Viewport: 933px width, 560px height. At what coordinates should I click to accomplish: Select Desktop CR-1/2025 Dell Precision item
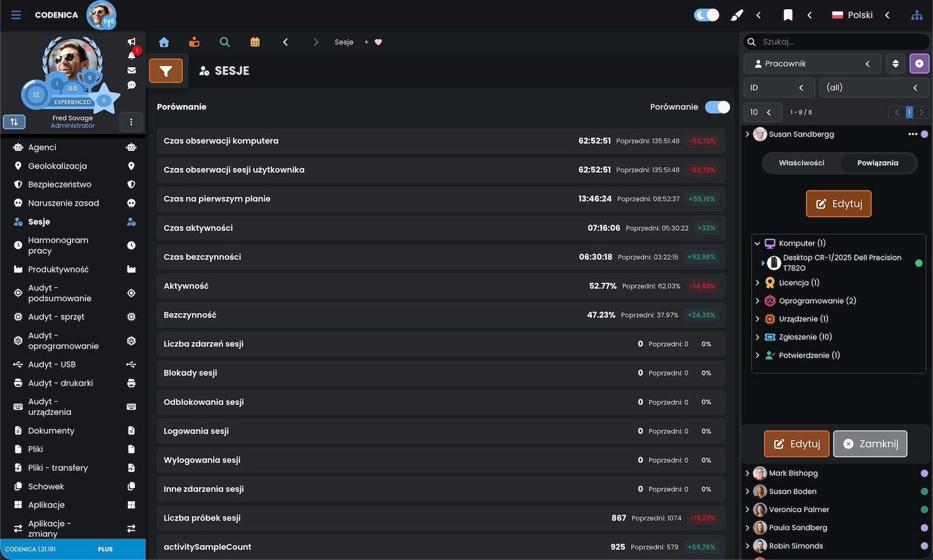842,263
